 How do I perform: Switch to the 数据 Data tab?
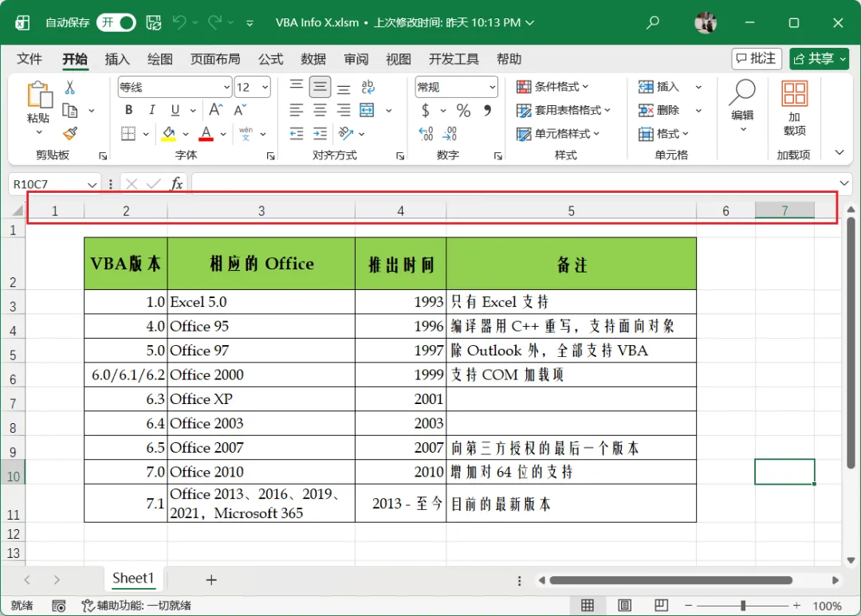(313, 59)
